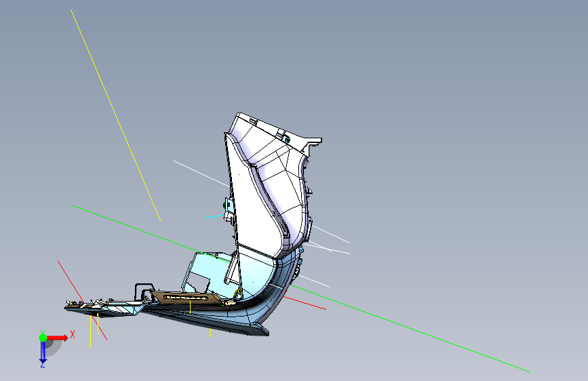The width and height of the screenshot is (588, 381).
Task: Click the green Y axis dot on triad
Action: (43, 338)
